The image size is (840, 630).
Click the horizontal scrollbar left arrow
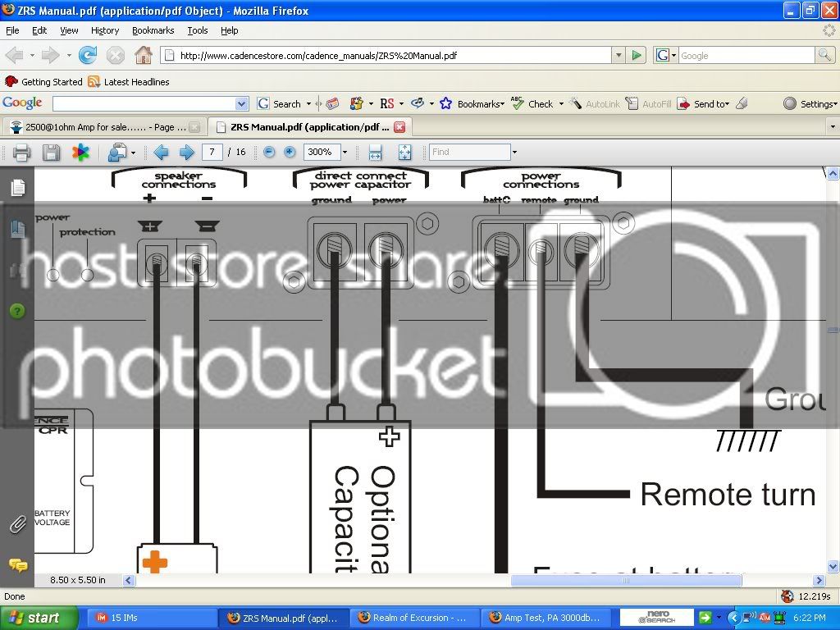click(129, 580)
